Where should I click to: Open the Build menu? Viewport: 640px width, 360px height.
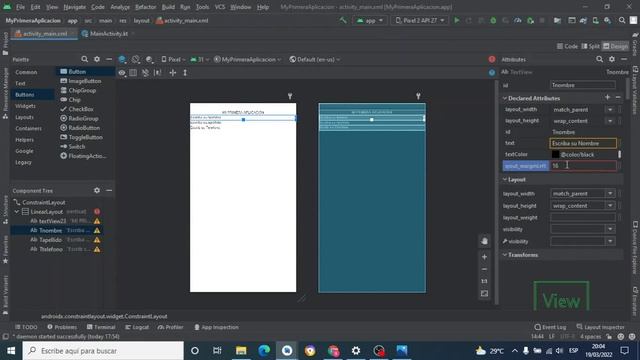click(168, 7)
